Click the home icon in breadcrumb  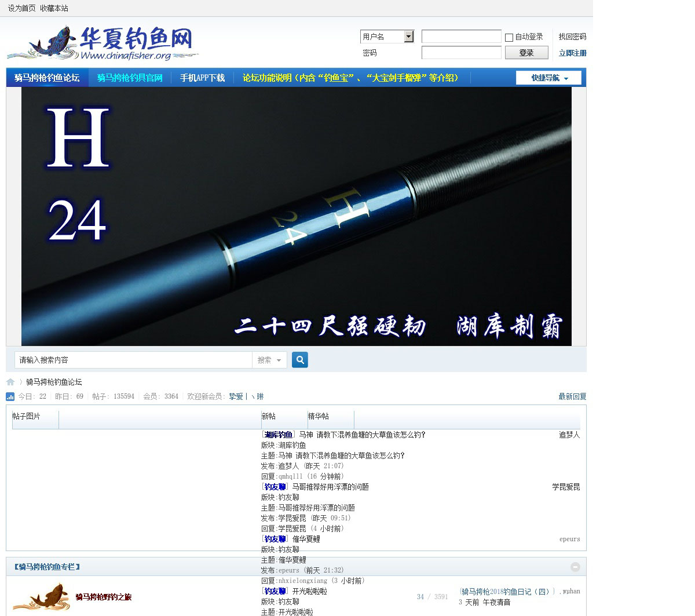tap(10, 382)
